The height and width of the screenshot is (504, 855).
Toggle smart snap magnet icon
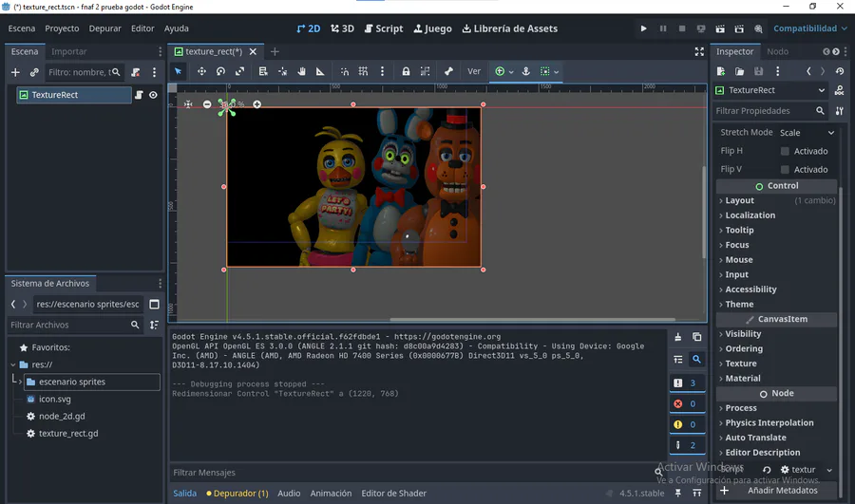click(344, 71)
